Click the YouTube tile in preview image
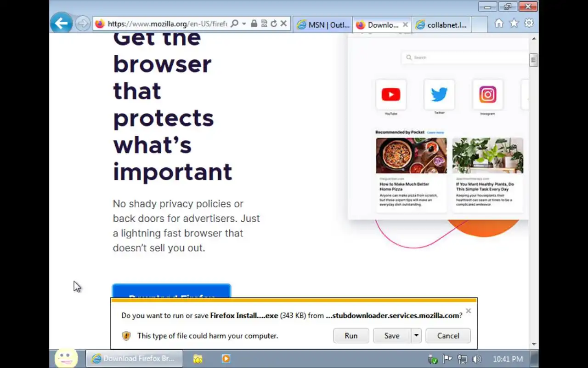 (x=391, y=95)
